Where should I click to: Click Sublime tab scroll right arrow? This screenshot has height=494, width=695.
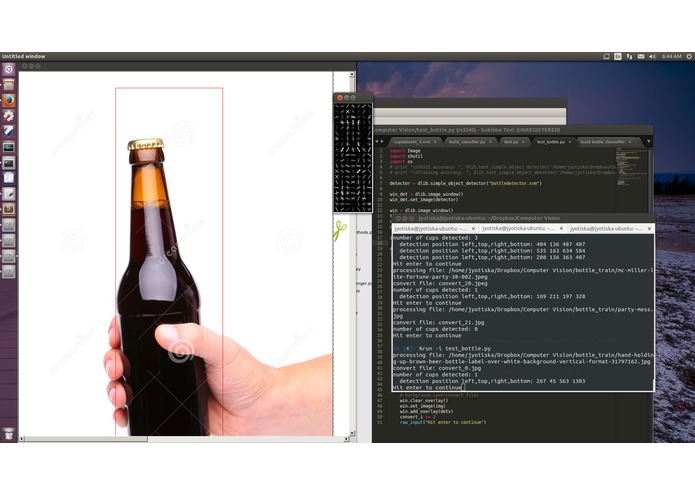click(382, 142)
